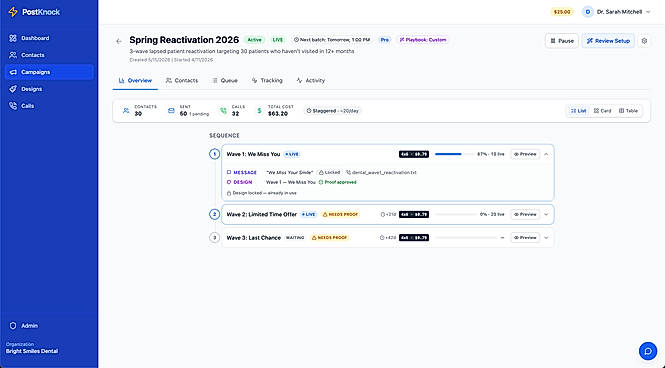
Task: Click the step 1 circle marker
Action: (215, 154)
